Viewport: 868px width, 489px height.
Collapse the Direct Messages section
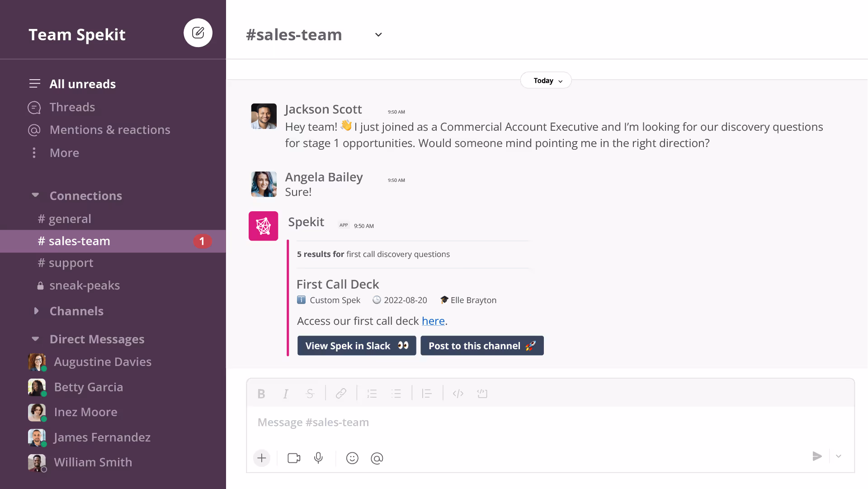[x=35, y=339]
